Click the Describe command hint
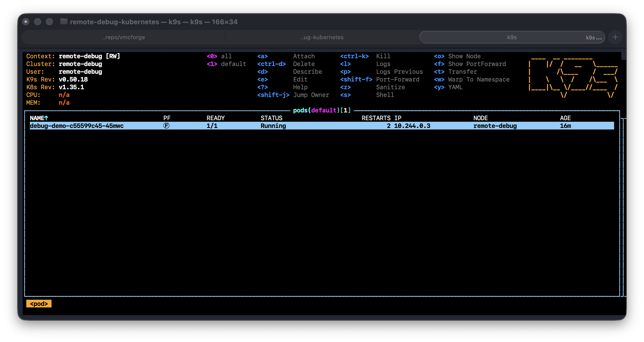This screenshot has height=342, width=644. click(x=308, y=72)
